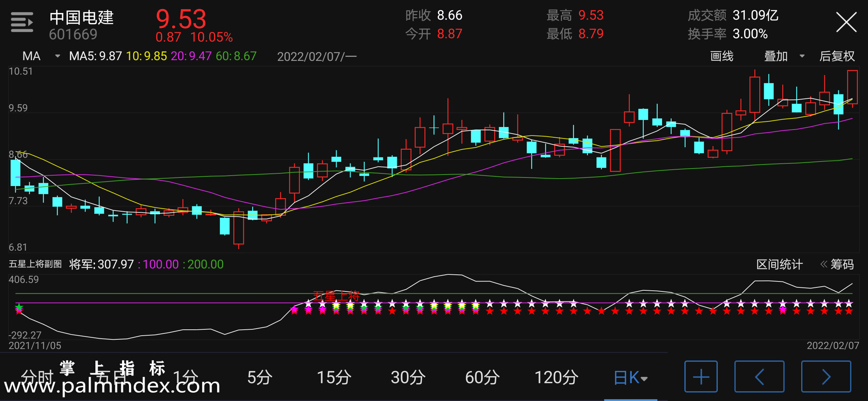Click the 换手率 3.00% value

pyautogui.click(x=728, y=34)
